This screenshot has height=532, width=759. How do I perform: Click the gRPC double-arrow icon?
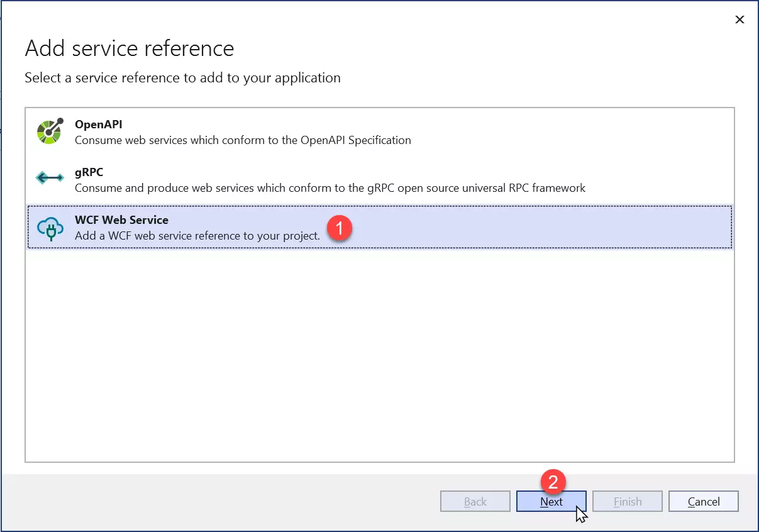50,178
